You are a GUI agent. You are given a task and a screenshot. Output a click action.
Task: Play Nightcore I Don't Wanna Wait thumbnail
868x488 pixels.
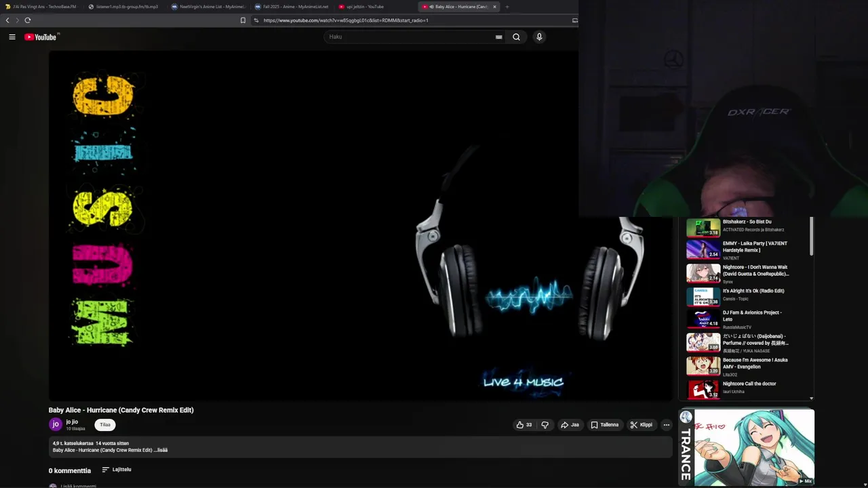coord(703,273)
